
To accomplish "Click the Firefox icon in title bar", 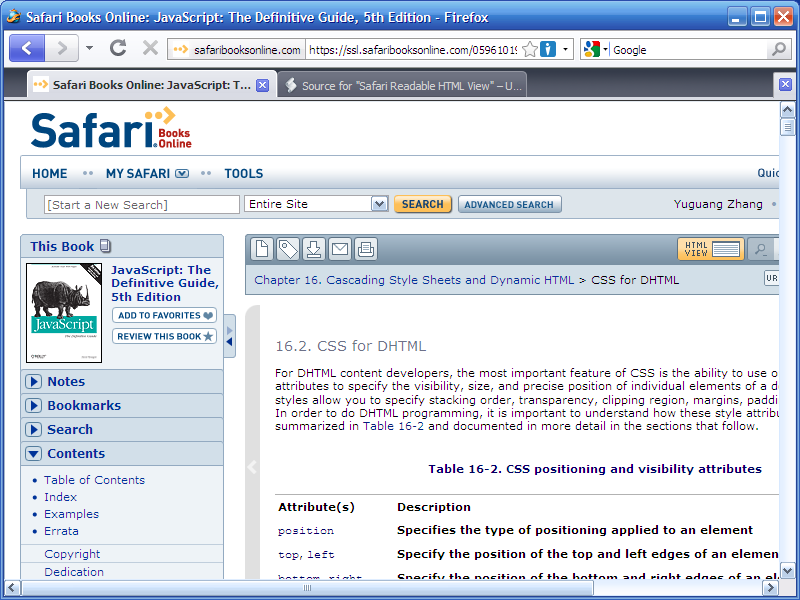I will 13,16.
